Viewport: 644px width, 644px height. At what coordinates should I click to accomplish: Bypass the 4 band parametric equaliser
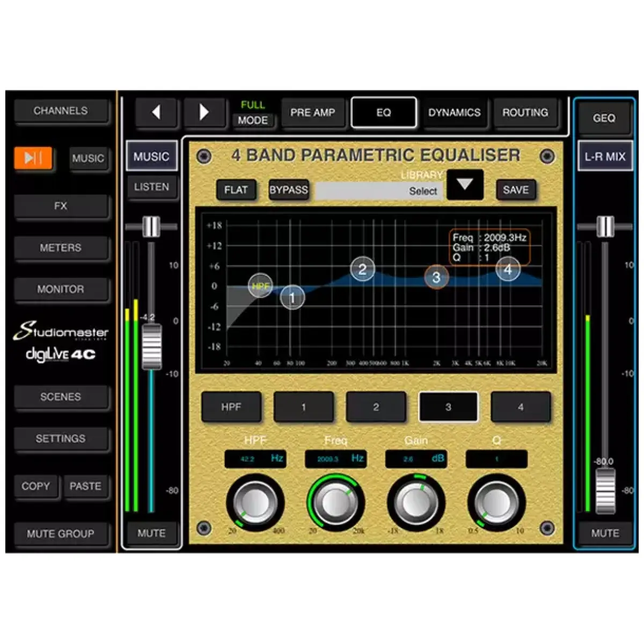(x=289, y=189)
